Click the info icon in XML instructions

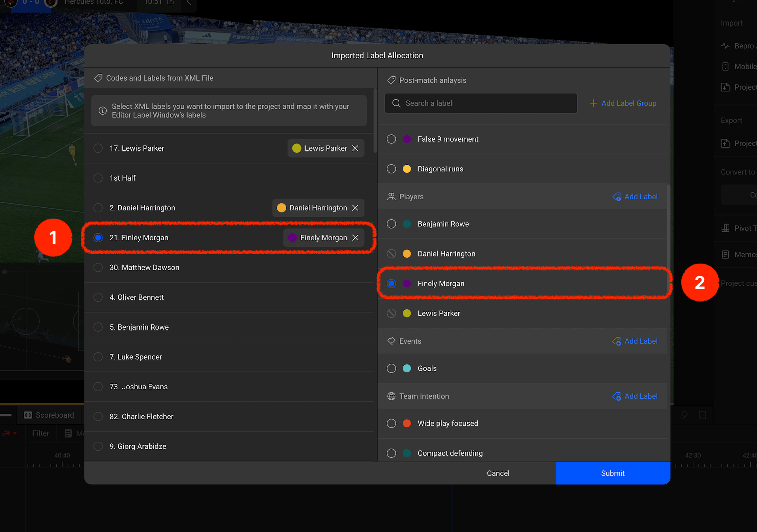point(103,111)
